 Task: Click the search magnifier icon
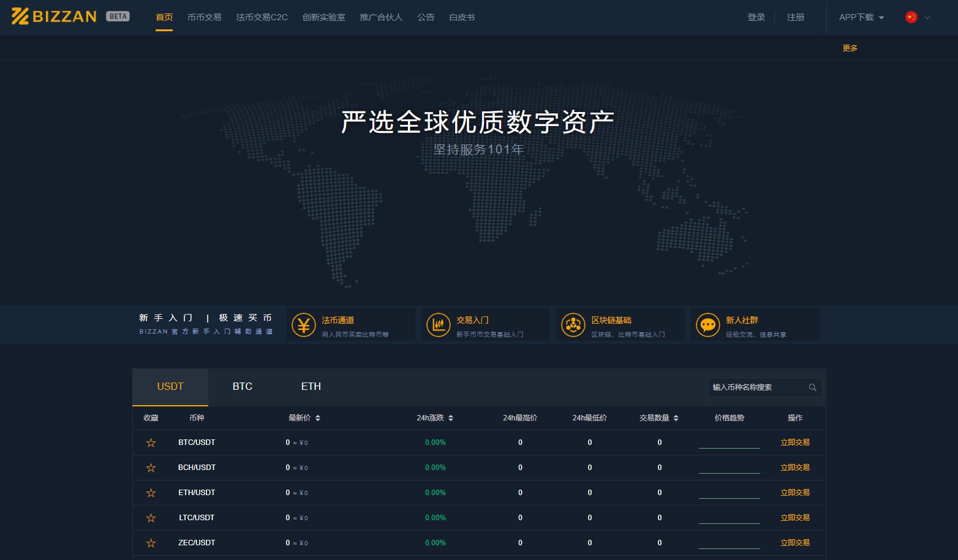pyautogui.click(x=812, y=387)
